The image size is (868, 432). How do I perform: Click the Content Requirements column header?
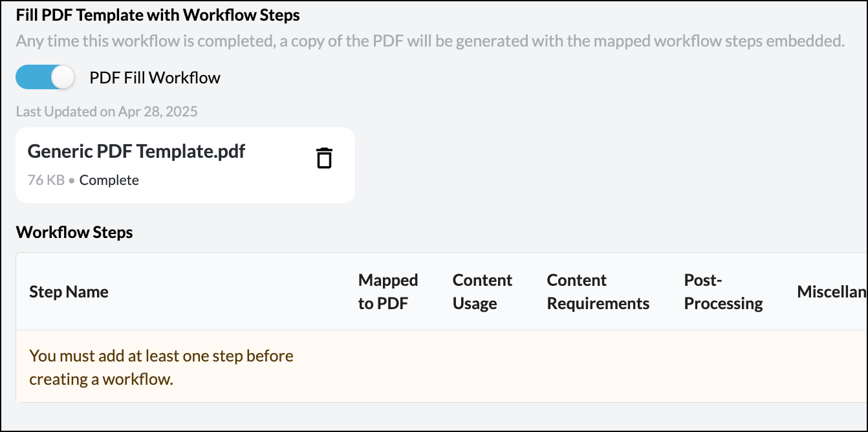pyautogui.click(x=598, y=292)
